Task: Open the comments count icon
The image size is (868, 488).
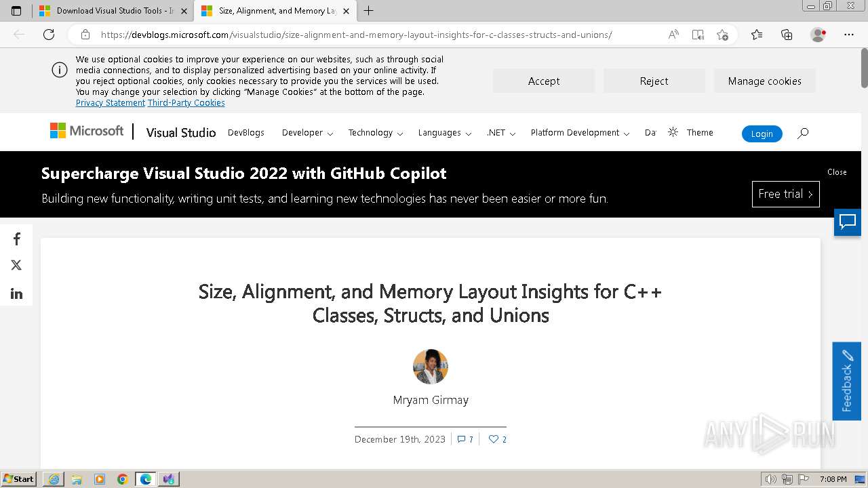Action: tap(462, 439)
